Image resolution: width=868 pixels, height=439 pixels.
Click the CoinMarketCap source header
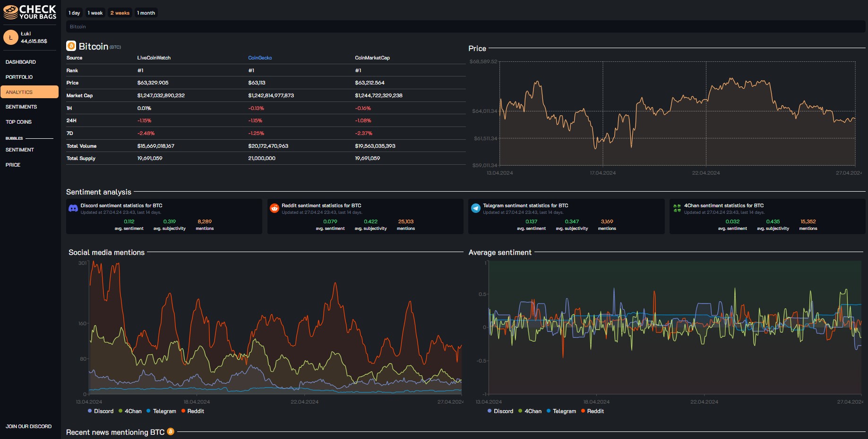(x=372, y=58)
